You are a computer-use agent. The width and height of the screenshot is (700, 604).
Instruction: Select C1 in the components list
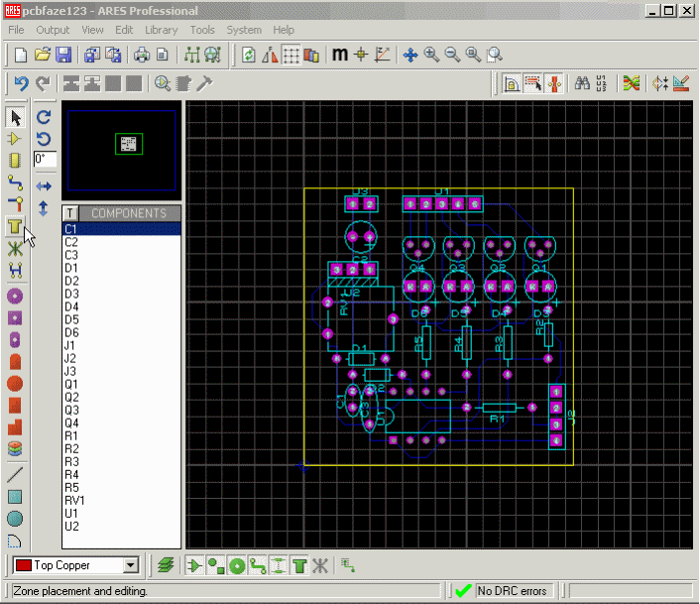click(x=121, y=229)
